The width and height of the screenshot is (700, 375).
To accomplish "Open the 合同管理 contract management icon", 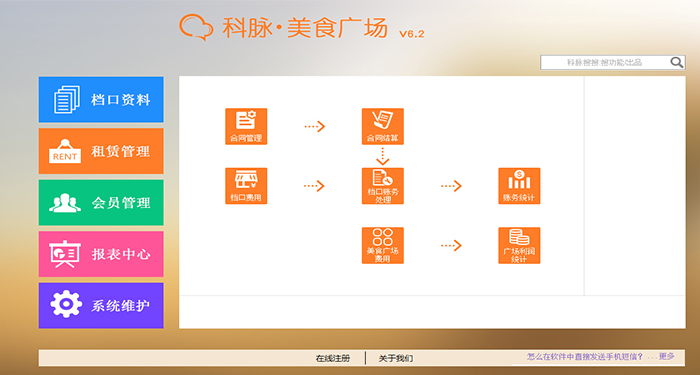I will coord(246,126).
